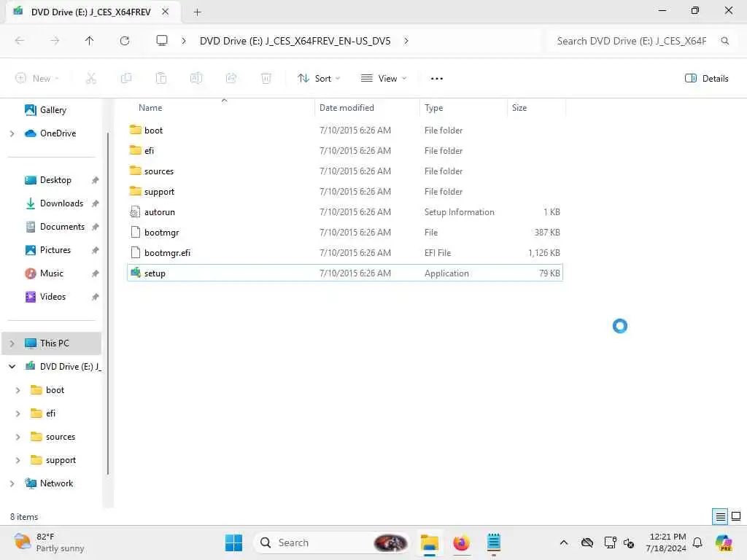The height and width of the screenshot is (560, 747).
Task: Open the View layout dropdown
Action: tap(384, 78)
